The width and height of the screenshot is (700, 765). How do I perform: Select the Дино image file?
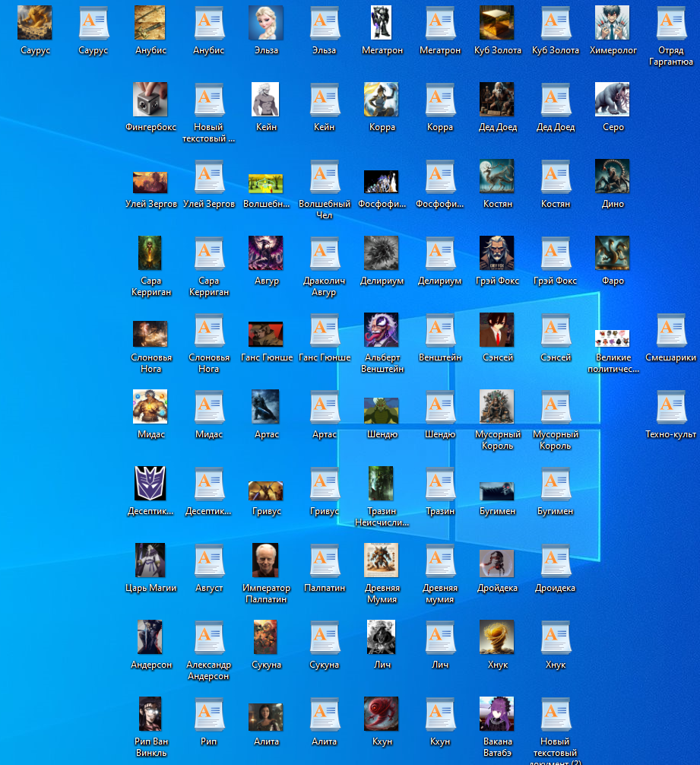click(x=613, y=176)
